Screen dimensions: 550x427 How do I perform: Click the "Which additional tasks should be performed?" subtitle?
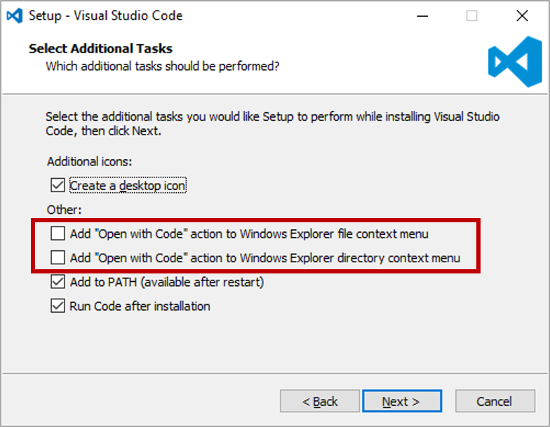(162, 66)
